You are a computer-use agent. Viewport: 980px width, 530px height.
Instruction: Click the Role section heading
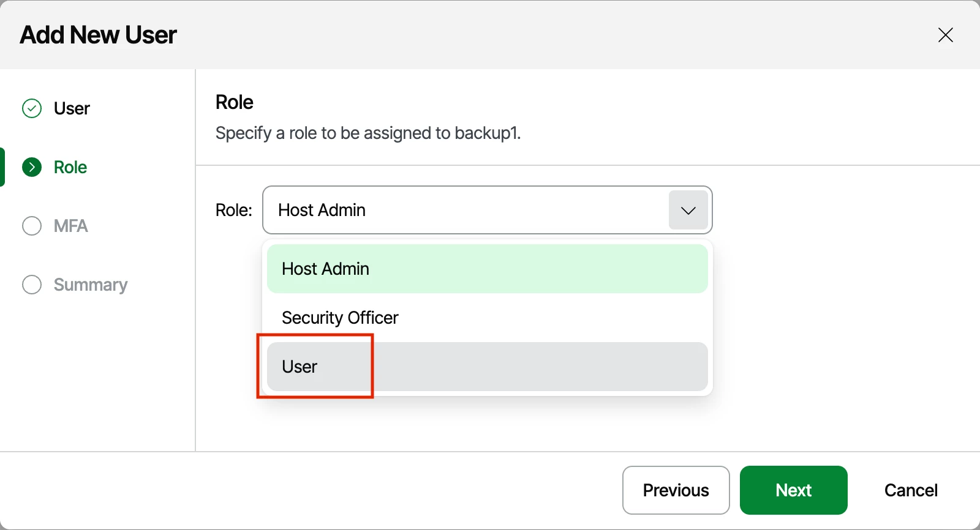coord(235,102)
